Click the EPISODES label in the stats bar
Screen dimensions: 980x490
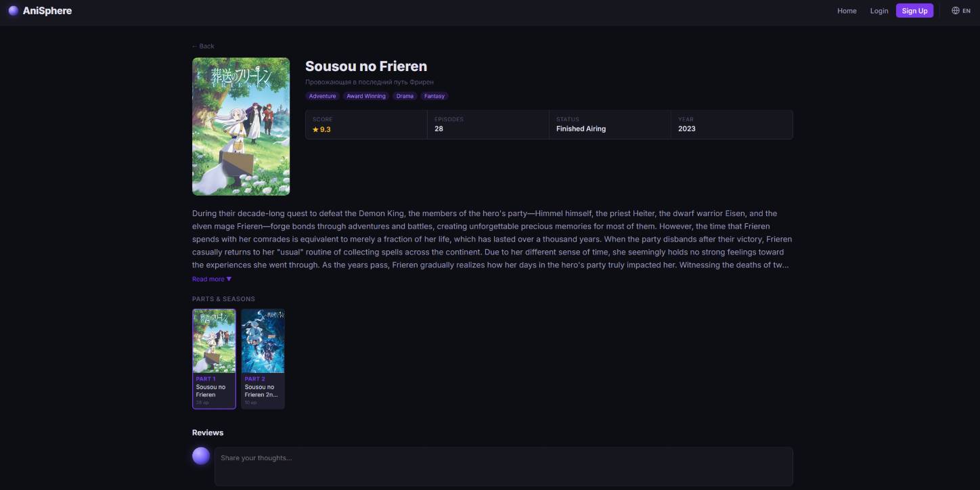[449, 119]
